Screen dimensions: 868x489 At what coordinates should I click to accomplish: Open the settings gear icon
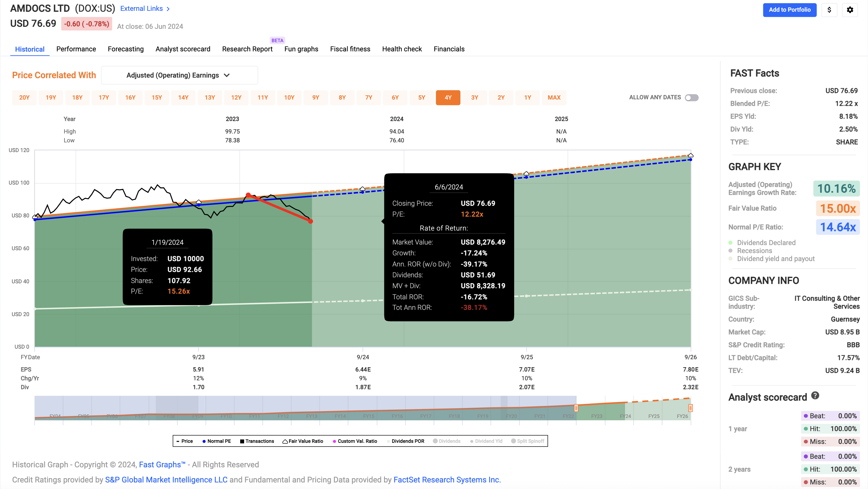click(850, 10)
